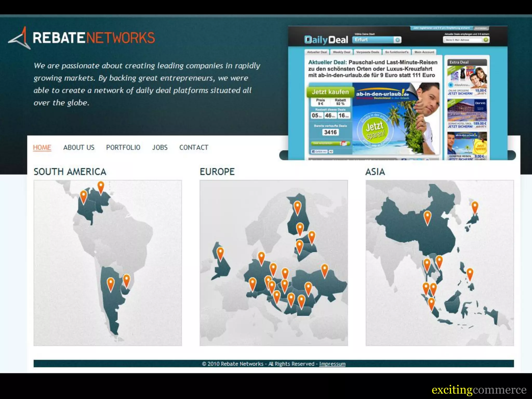The image size is (532, 399).
Task: Click the green email submit arrow icon
Action: pyautogui.click(x=486, y=40)
